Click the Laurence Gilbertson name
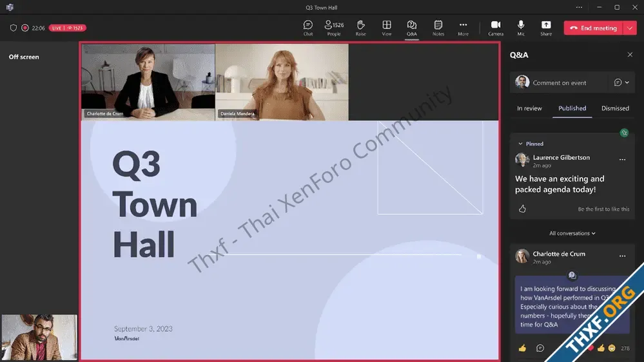The width and height of the screenshot is (644, 362). click(561, 157)
